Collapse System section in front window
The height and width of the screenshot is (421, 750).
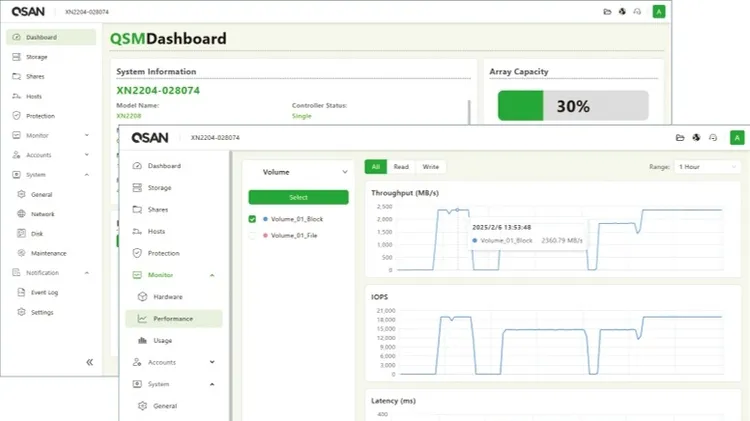[212, 384]
